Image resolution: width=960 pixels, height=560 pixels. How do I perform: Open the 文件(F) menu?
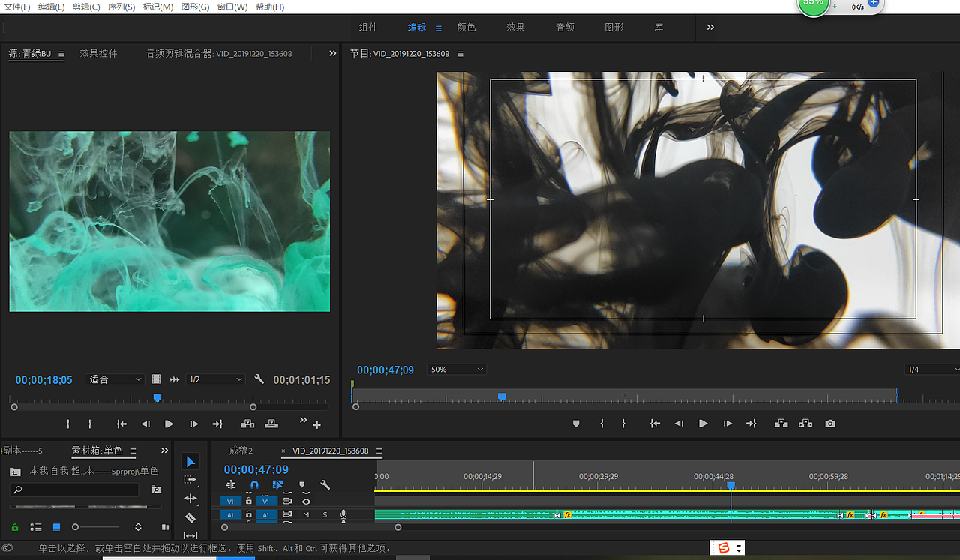pyautogui.click(x=17, y=7)
